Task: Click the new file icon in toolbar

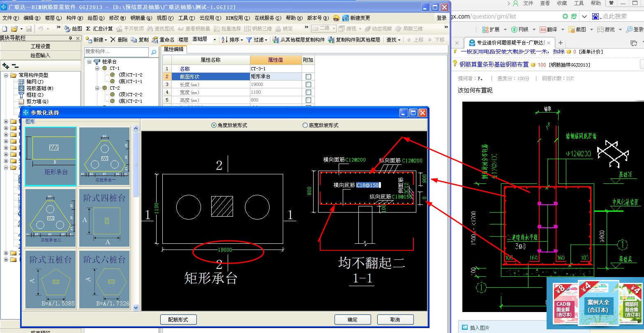Action: 5,29
